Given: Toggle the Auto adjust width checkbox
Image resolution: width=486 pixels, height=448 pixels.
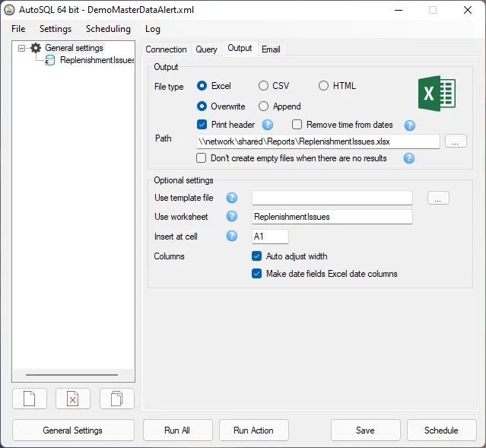Looking at the screenshot, I should 256,256.
